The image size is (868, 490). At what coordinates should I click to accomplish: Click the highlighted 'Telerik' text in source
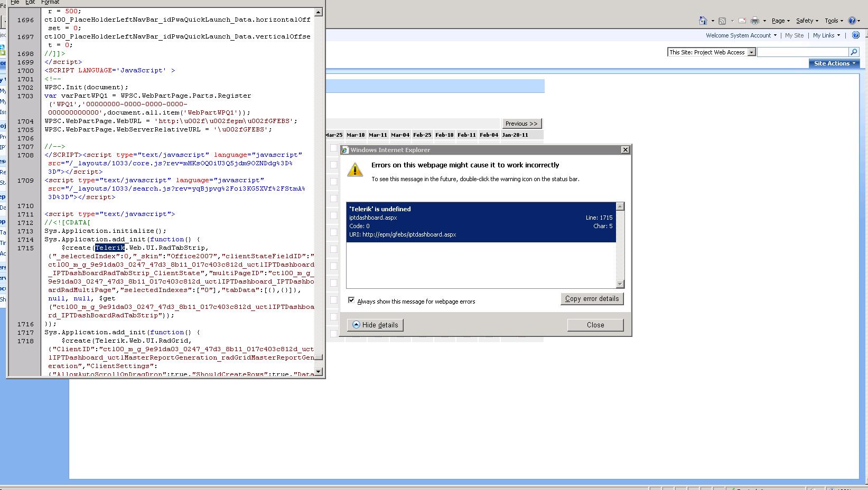coord(110,248)
